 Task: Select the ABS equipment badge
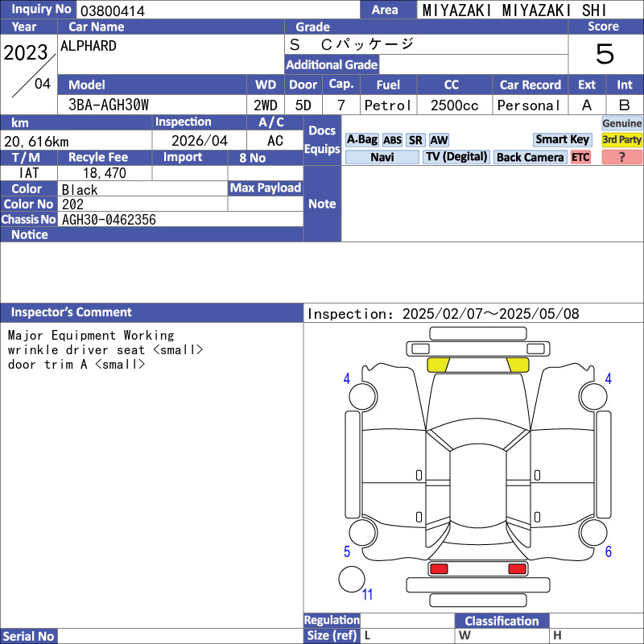click(x=392, y=140)
